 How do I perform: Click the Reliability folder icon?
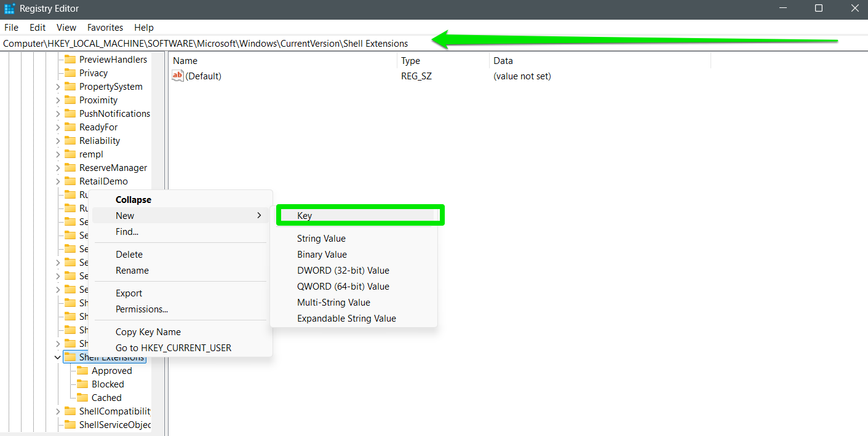(70, 141)
